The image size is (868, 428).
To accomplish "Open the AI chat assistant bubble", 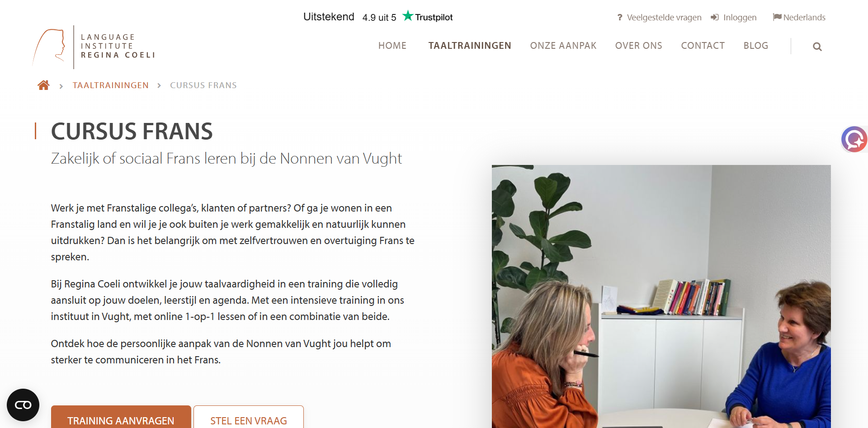I will 854,139.
